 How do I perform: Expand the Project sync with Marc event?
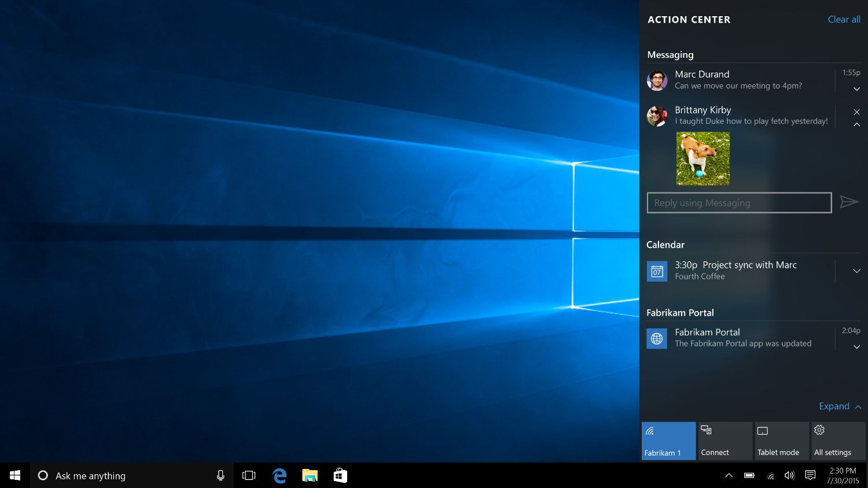click(856, 271)
